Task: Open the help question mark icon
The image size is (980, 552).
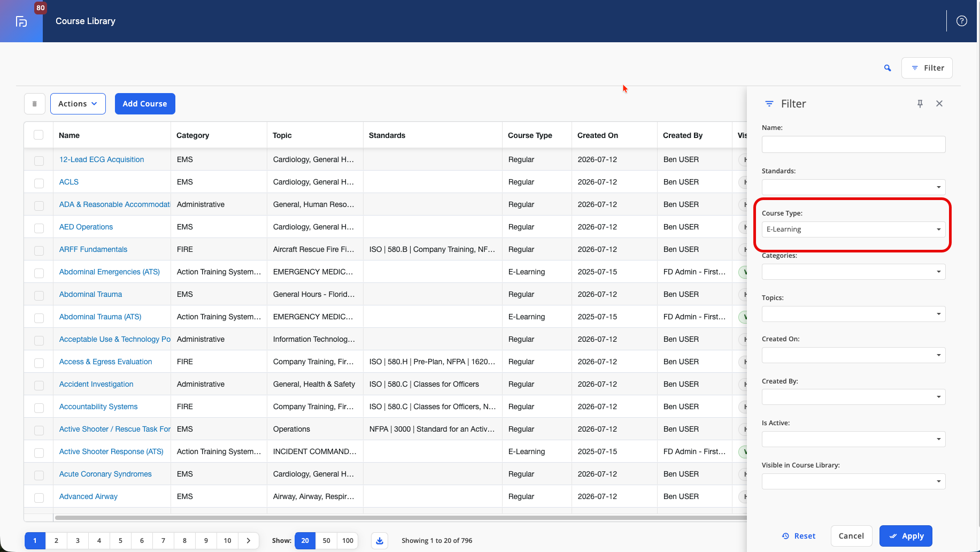Action: 961,21
